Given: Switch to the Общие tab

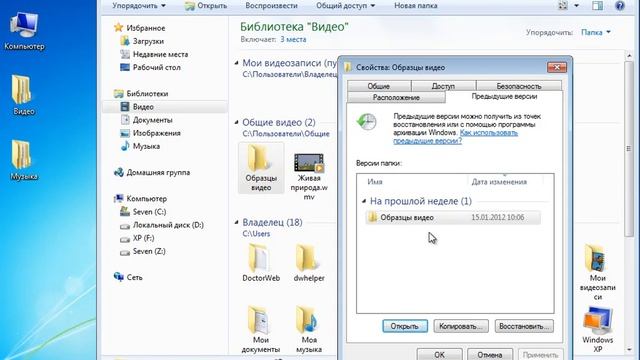Looking at the screenshot, I should pos(379,86).
